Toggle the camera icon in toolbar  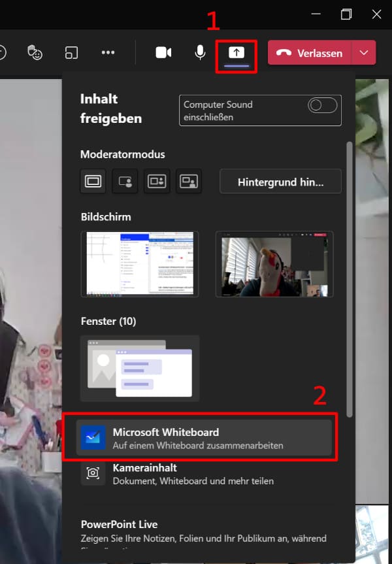click(x=163, y=52)
